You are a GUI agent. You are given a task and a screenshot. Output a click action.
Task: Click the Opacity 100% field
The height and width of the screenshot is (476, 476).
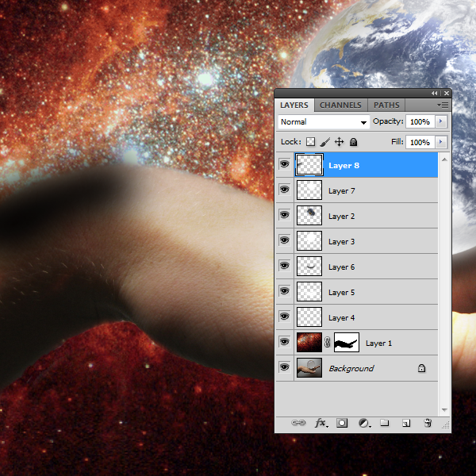tap(420, 121)
